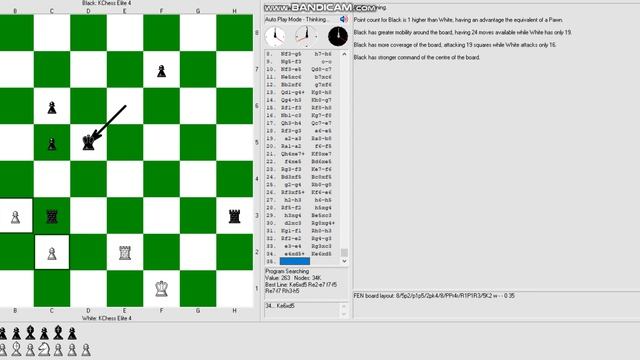640x360 pixels.
Task: Click White's analog clock face
Action: tap(276, 36)
